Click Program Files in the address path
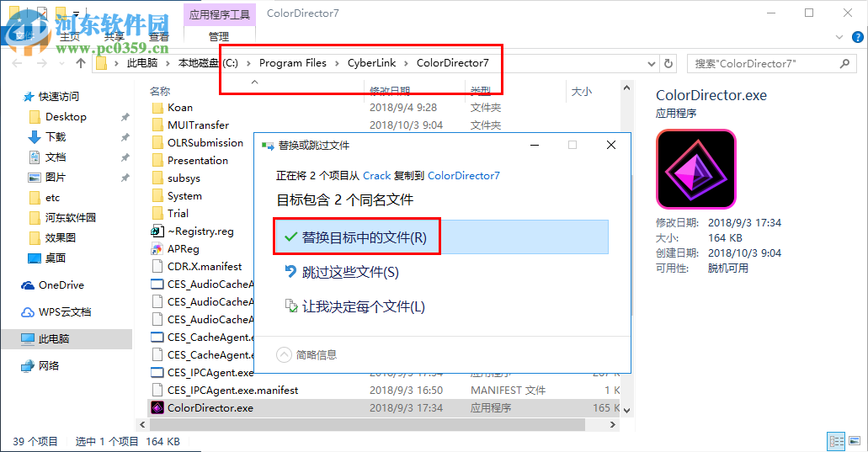 click(x=293, y=63)
